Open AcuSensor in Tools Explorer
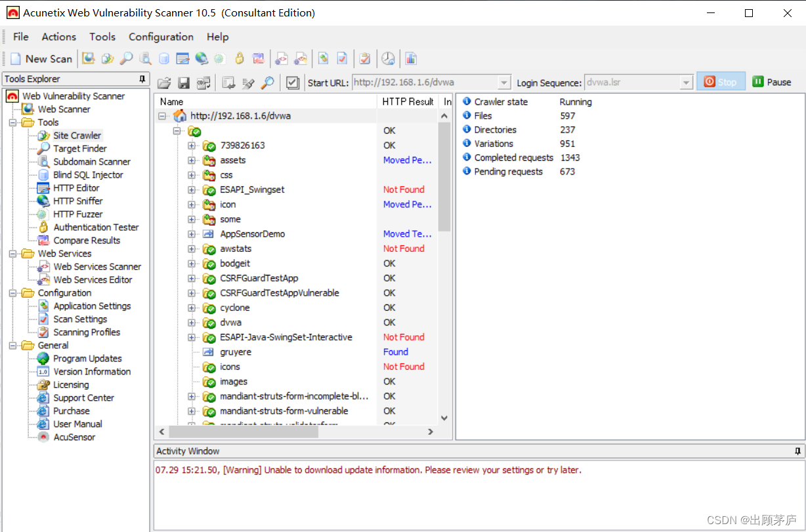 [74, 438]
